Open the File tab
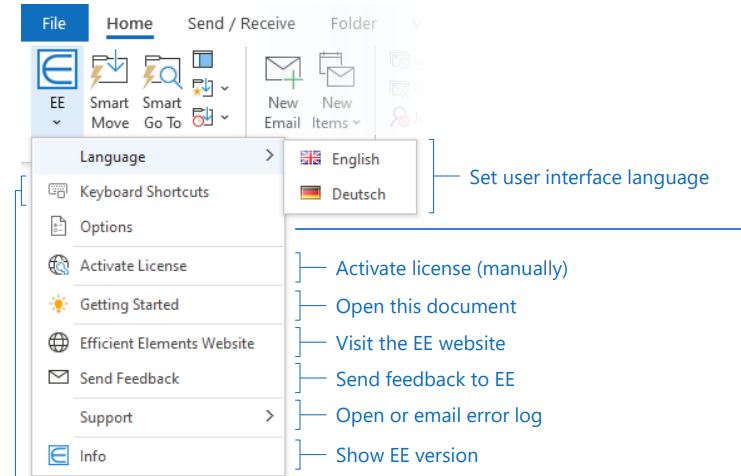 [54, 23]
